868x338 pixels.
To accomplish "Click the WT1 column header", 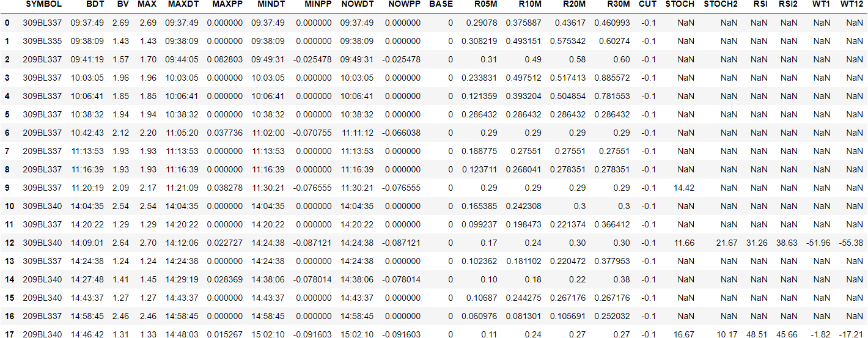I will click(x=822, y=4).
